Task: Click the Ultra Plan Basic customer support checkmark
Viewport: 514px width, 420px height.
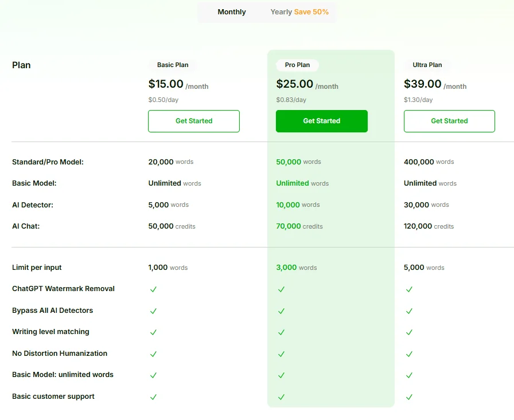Action: [409, 397]
